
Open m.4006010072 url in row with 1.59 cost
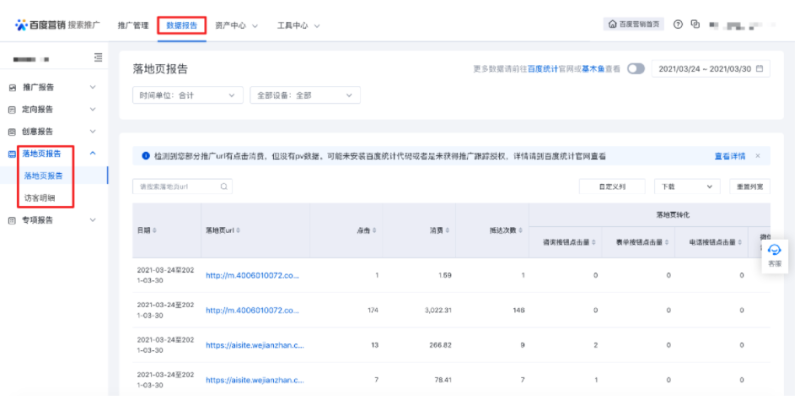pos(252,275)
